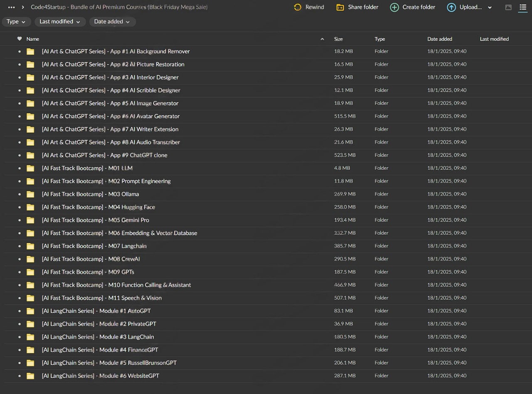
Task: Switch to thumbnail view icon
Action: coord(508,7)
